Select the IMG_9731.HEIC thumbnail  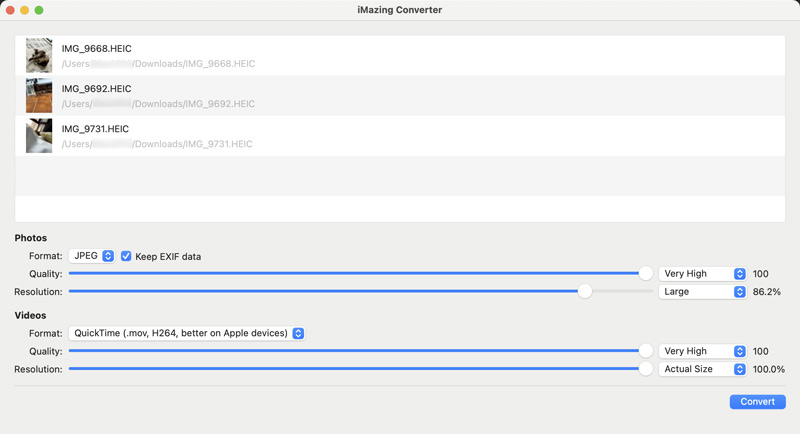pyautogui.click(x=39, y=136)
